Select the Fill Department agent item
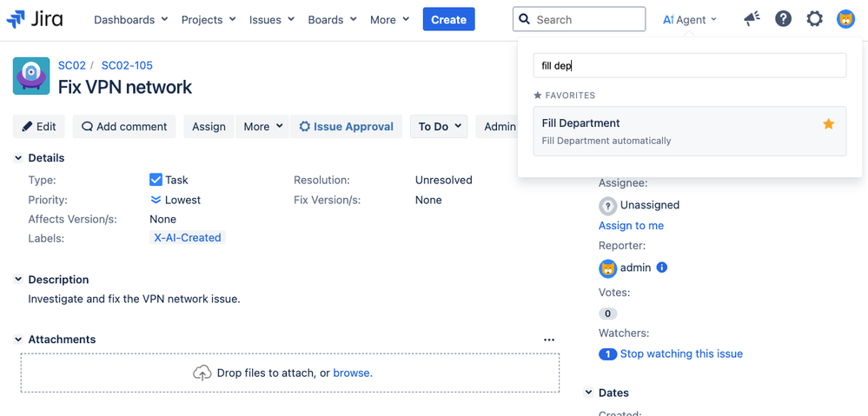This screenshot has height=416, width=868. coord(690,131)
